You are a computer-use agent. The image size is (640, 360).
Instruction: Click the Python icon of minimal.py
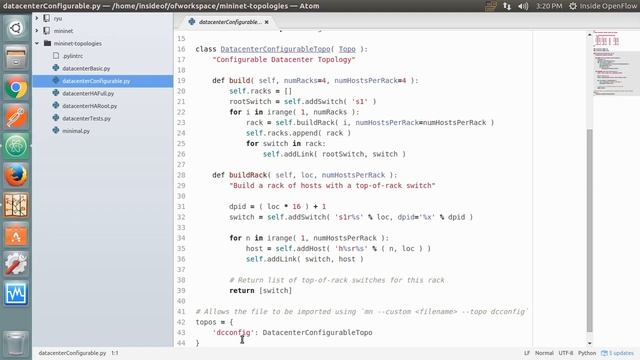coord(56,130)
